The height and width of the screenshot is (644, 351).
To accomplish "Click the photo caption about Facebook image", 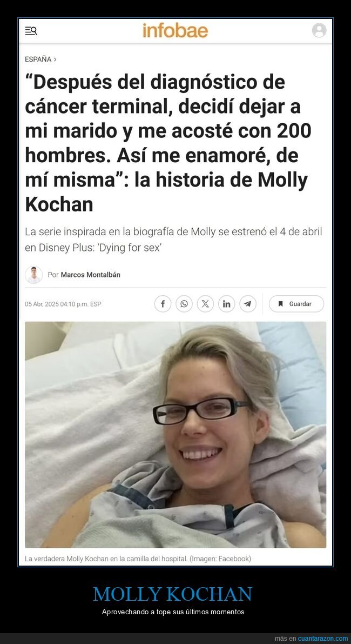I will tap(138, 559).
